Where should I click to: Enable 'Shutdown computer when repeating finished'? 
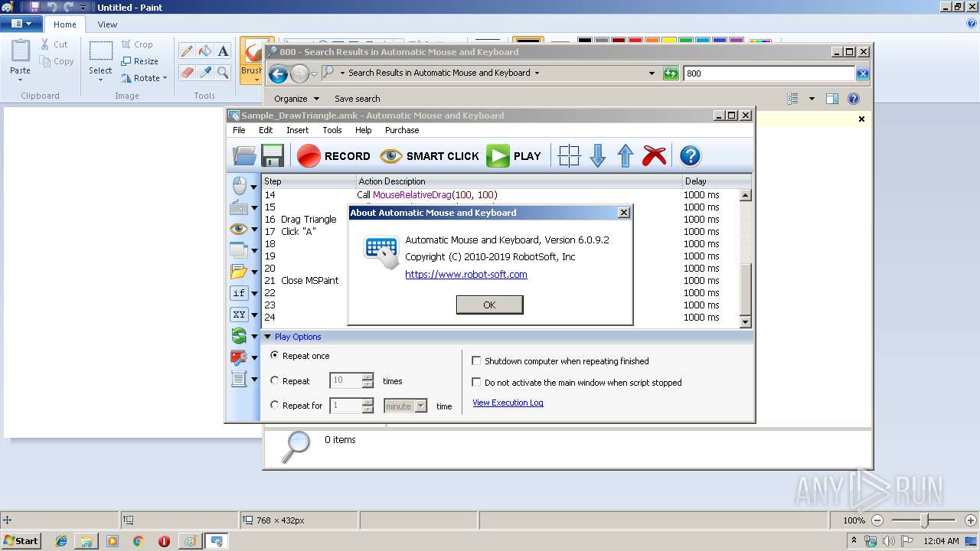476,360
